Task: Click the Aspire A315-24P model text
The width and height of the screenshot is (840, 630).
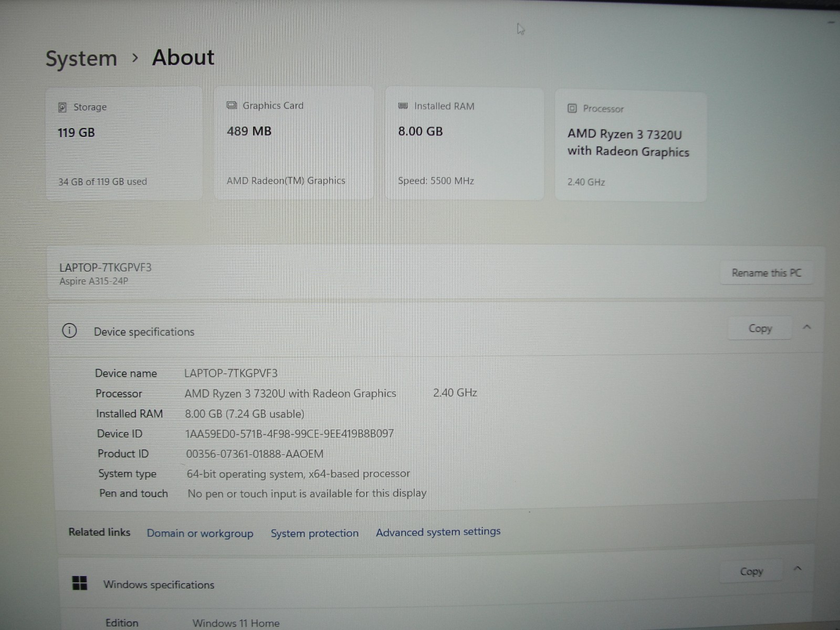Action: point(93,281)
